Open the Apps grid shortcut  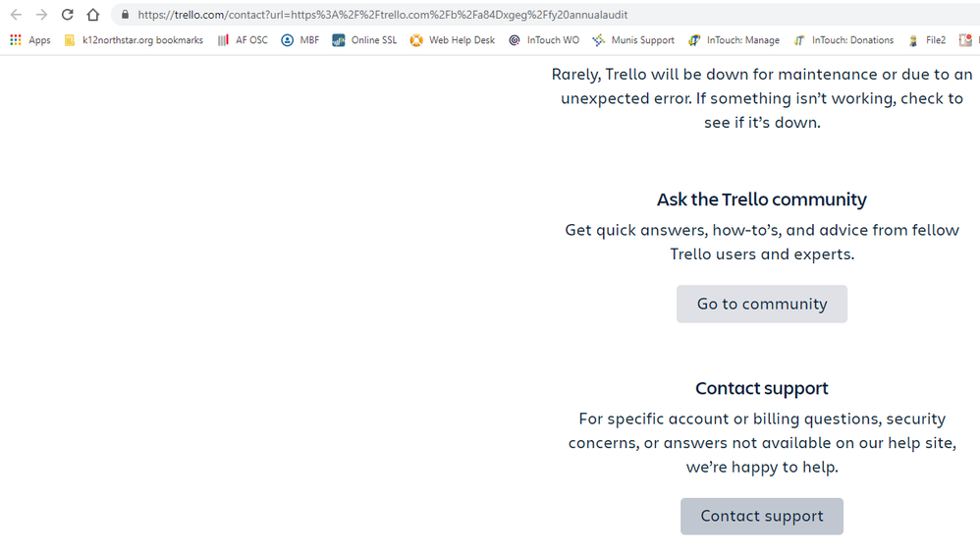(x=30, y=40)
